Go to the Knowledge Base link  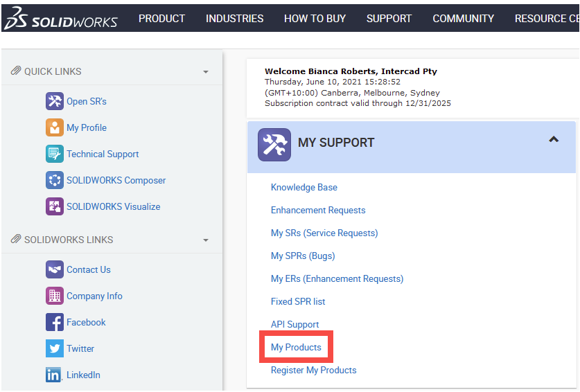304,187
